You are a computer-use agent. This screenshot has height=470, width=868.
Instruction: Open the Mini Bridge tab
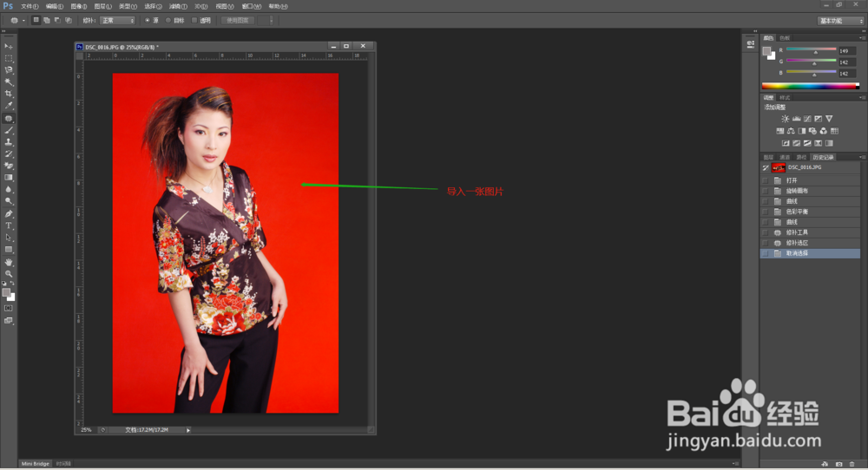36,464
